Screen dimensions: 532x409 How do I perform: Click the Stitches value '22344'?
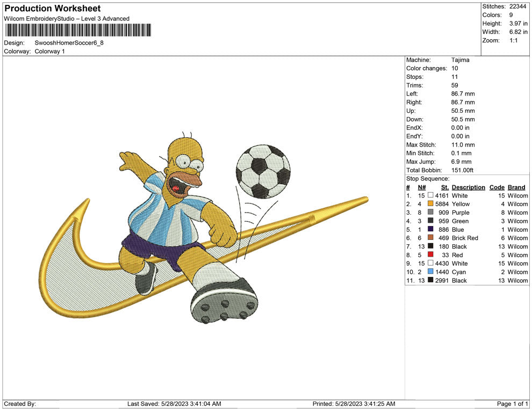pos(517,6)
